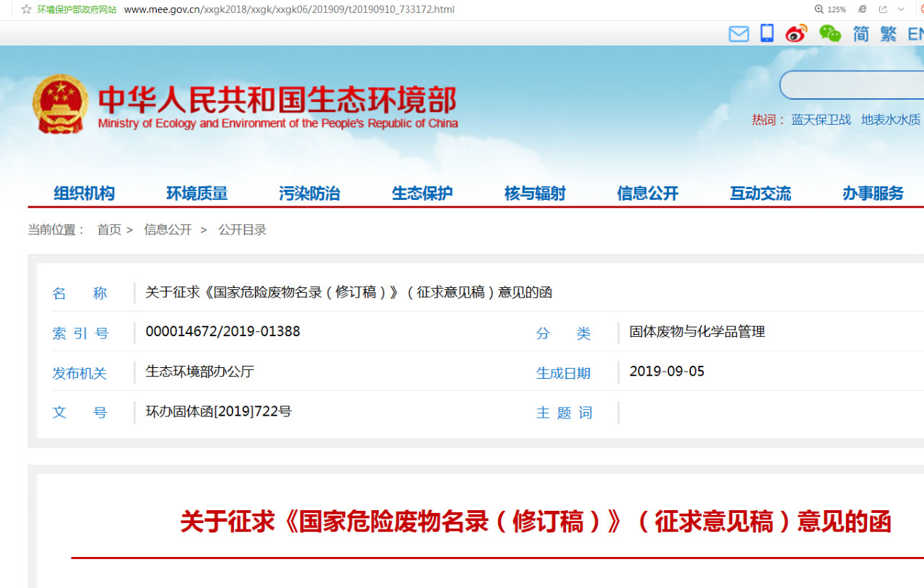Viewport: 924px width, 588px height.
Task: Expand the dropdown arrow beside share icon
Action: 901,9
